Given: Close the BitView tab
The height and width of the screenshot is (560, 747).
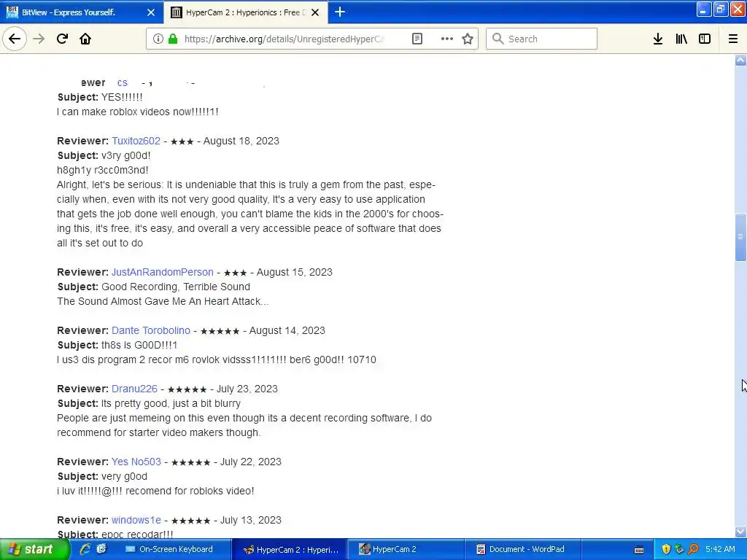Looking at the screenshot, I should click(x=150, y=12).
